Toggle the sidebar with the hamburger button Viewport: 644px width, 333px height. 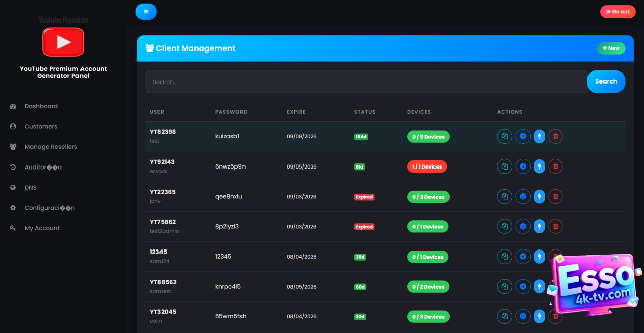tap(146, 12)
